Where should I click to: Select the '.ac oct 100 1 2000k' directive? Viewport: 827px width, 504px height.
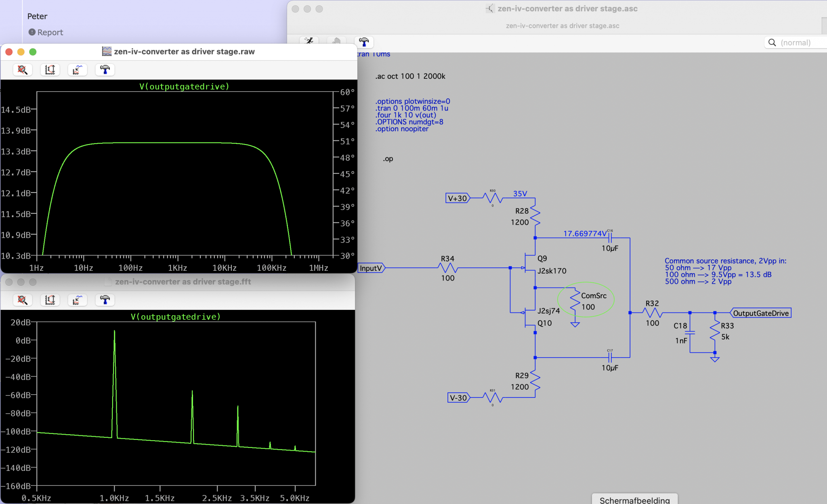tap(410, 76)
